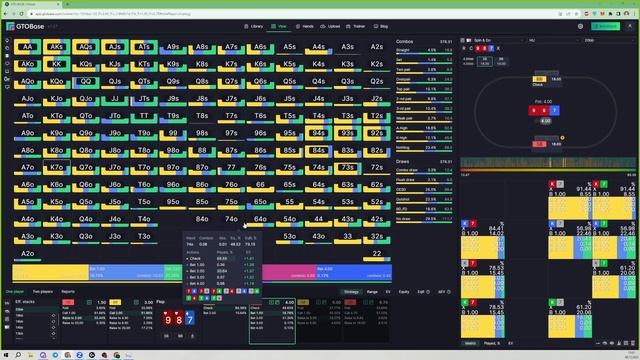Image resolution: width=640 pixels, height=360 pixels.
Task: Click the Top pair combos row
Action: [x=424, y=90]
